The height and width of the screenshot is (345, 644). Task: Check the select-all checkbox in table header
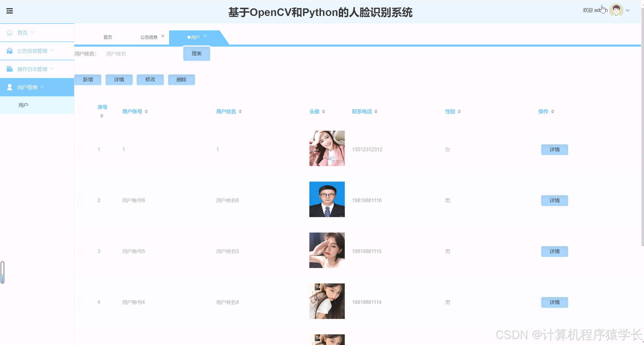(80, 111)
